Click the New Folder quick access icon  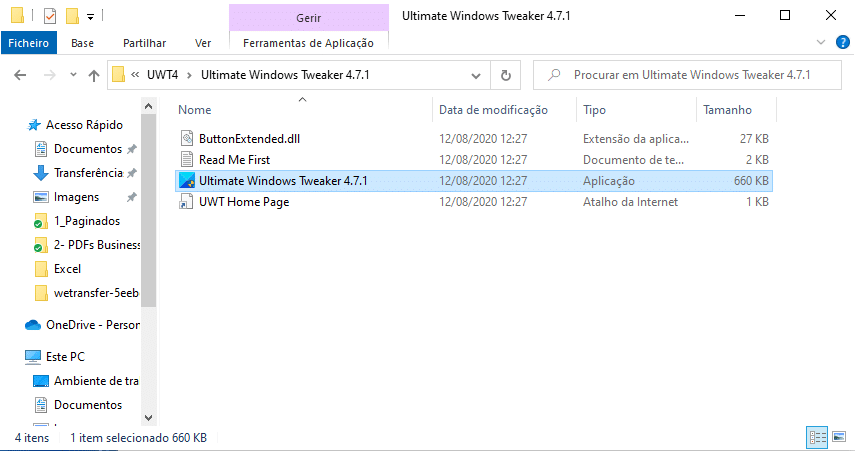click(x=73, y=16)
